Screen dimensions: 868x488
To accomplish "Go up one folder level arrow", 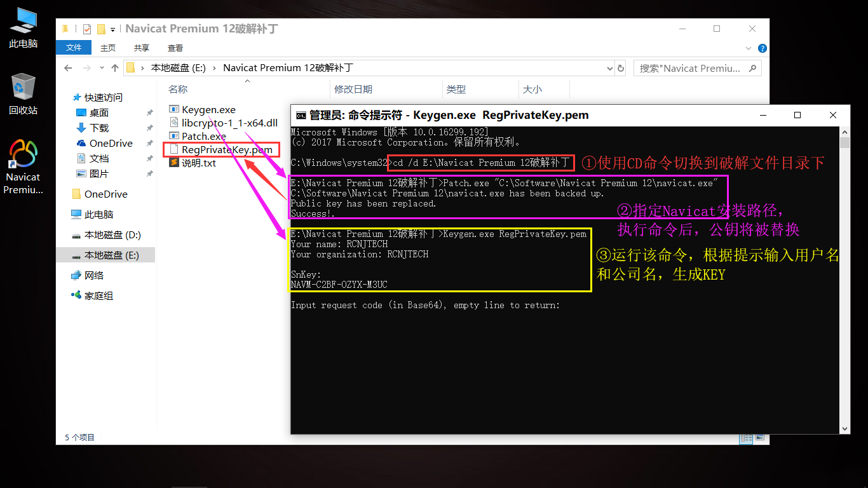I will [x=115, y=68].
